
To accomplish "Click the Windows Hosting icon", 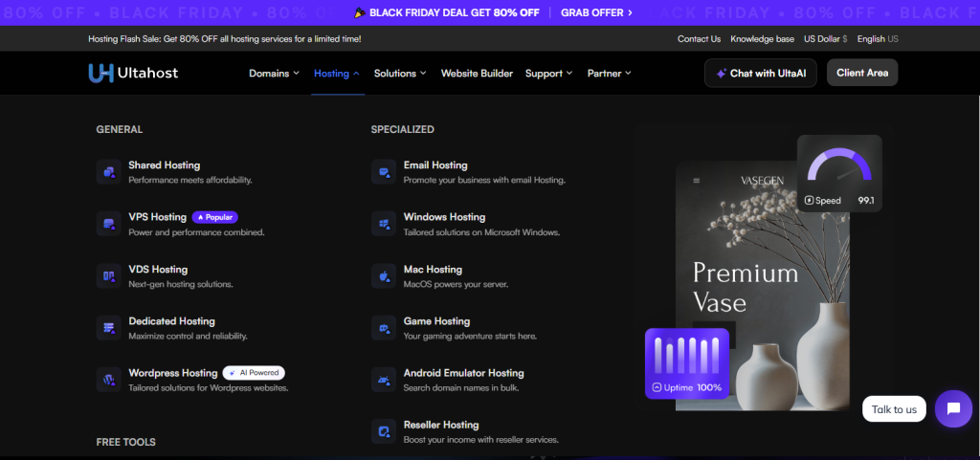I will (x=384, y=224).
